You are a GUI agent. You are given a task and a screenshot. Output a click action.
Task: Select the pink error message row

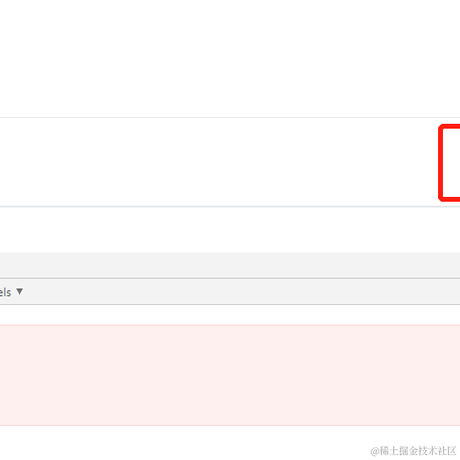coord(230,375)
